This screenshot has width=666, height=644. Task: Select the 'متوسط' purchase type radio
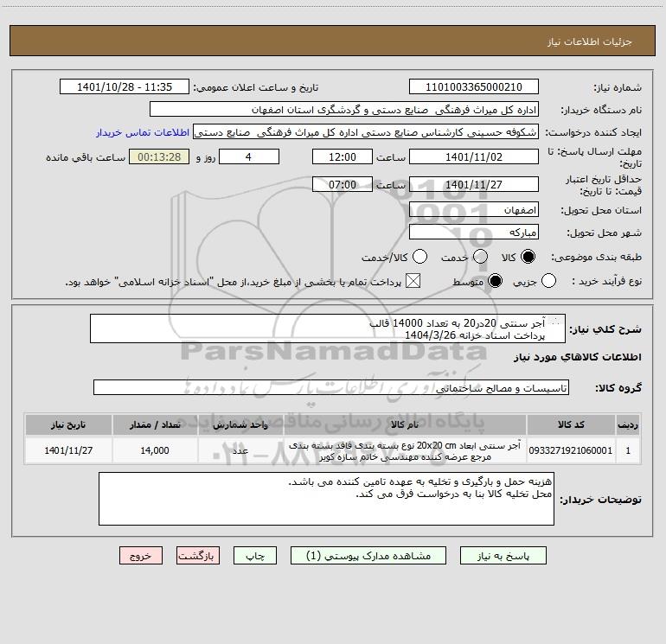[x=495, y=281]
